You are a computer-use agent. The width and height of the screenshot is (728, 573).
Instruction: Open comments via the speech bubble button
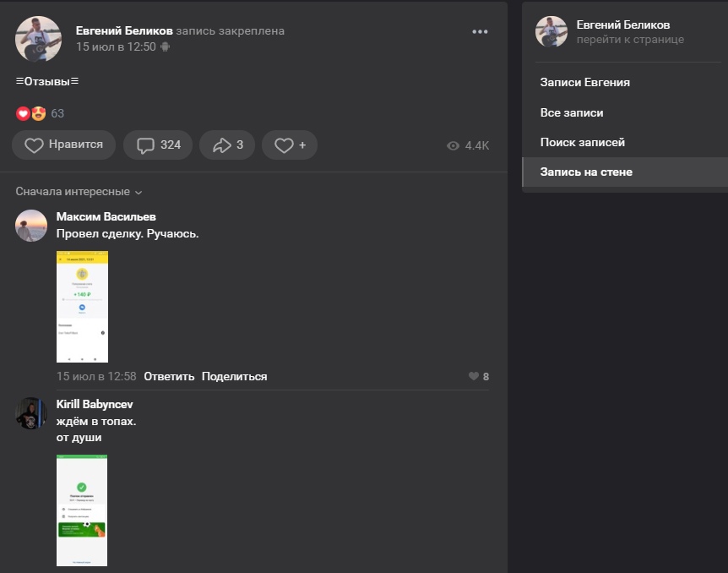(158, 145)
